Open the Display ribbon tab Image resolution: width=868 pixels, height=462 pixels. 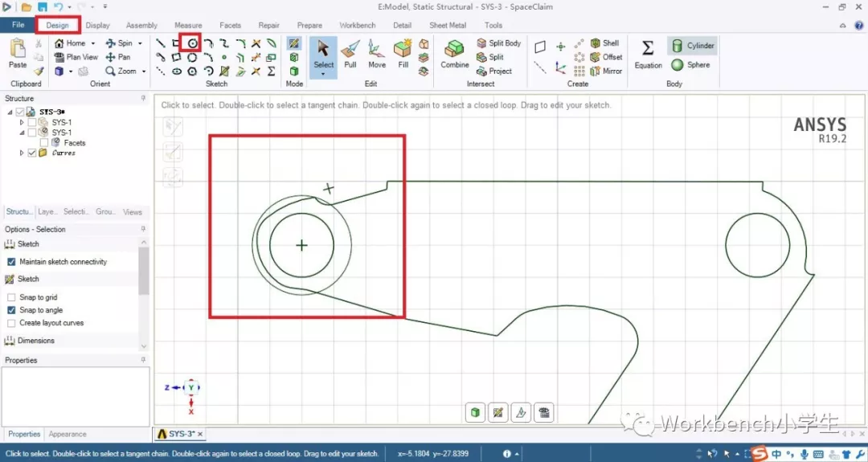pyautogui.click(x=98, y=26)
